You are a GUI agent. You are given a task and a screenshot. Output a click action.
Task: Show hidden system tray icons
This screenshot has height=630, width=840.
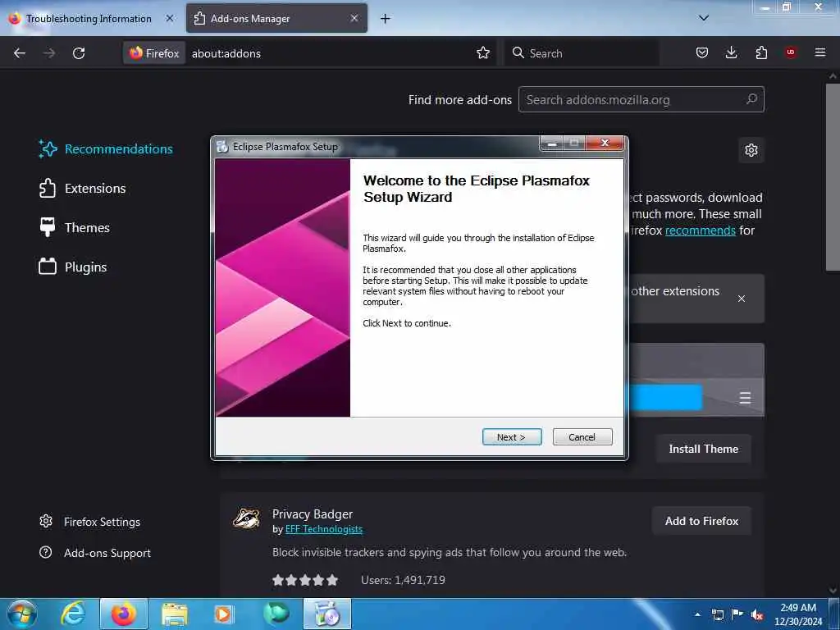(x=697, y=614)
